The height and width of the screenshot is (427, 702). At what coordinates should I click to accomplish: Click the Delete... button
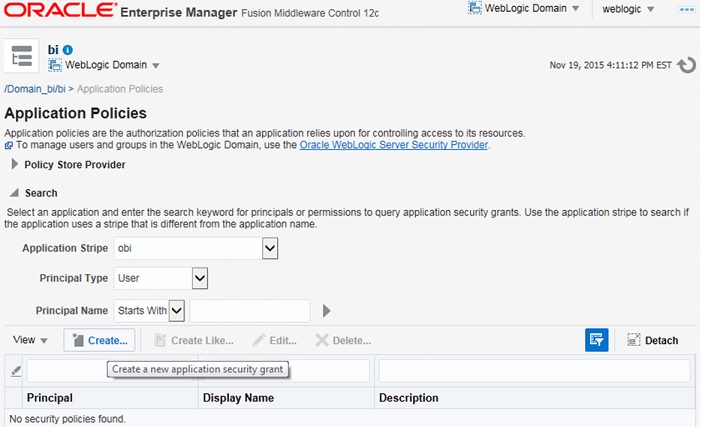(x=343, y=341)
